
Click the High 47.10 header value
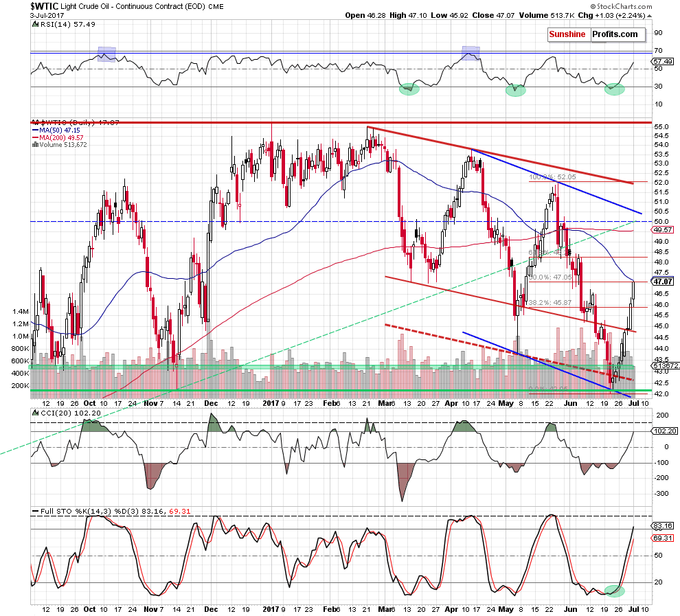(x=407, y=15)
